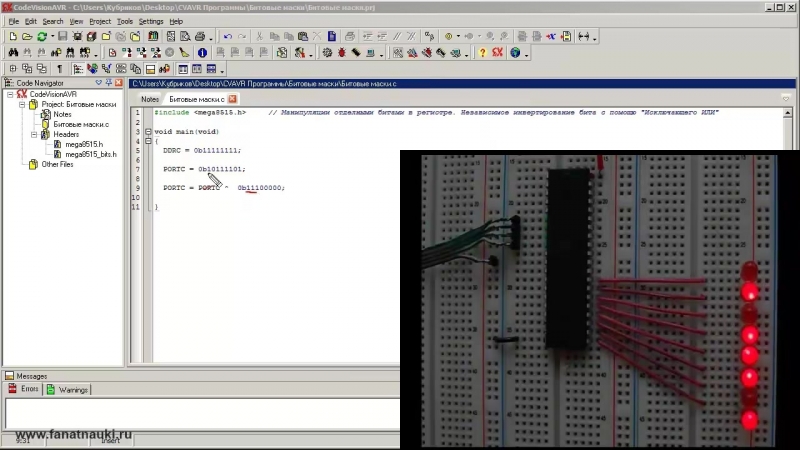Image resolution: width=800 pixels, height=450 pixels.
Task: Collapse the Headers tree node
Action: point(33,134)
